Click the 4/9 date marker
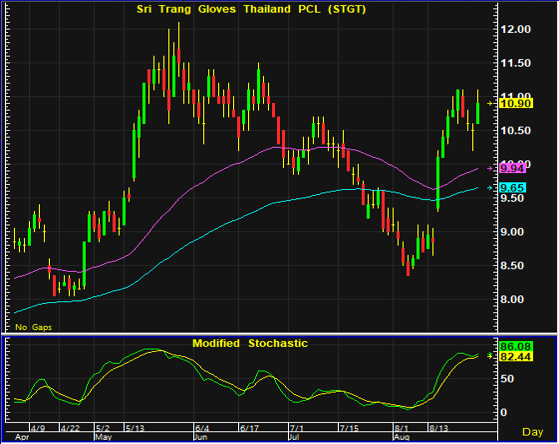This screenshot has height=444, width=559. pyautogui.click(x=37, y=428)
